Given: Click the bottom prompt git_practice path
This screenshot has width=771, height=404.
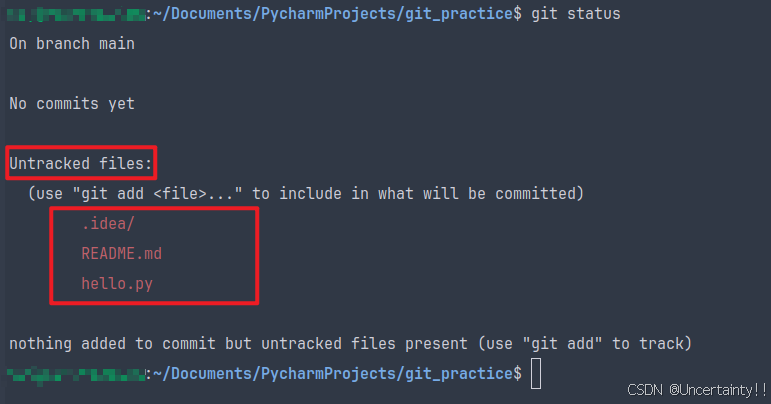Looking at the screenshot, I should 337,374.
